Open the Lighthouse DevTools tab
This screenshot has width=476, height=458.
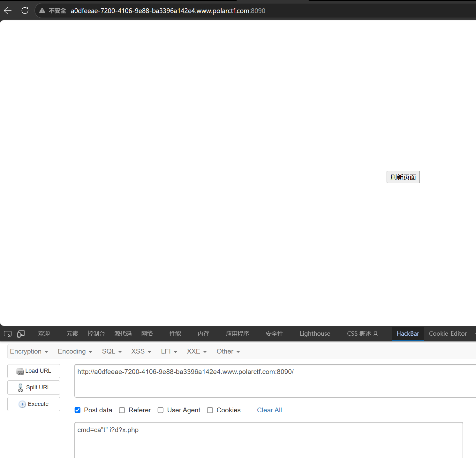315,333
